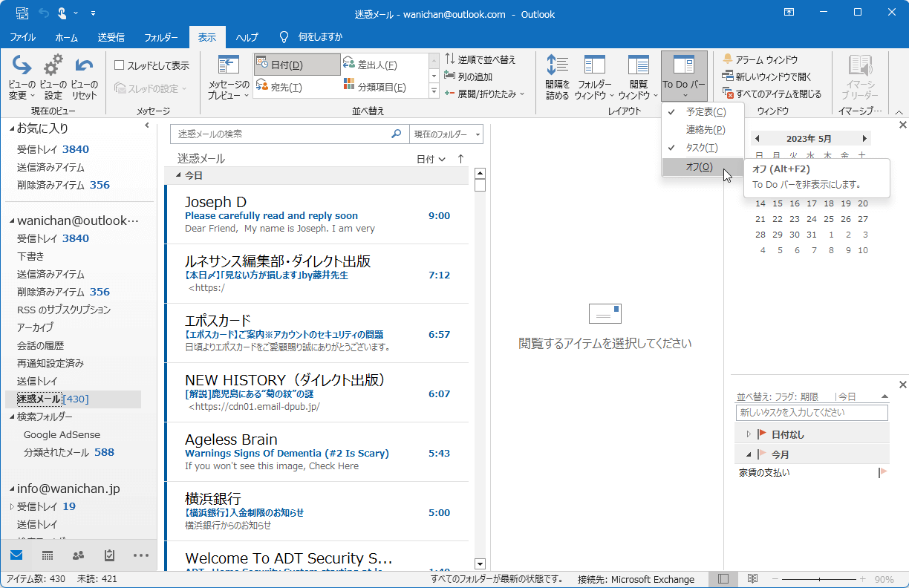This screenshot has height=588, width=909.
Task: Close the task list pane
Action: pos(902,385)
